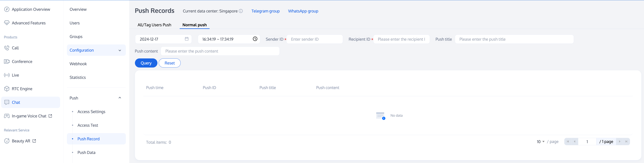
Task: Click the data center info icon
Action: pos(241,11)
